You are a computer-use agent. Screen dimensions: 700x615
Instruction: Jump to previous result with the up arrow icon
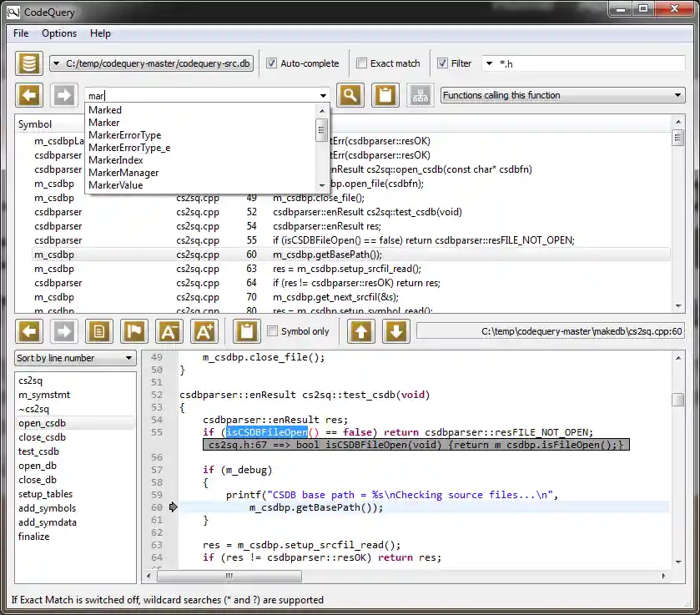point(360,331)
